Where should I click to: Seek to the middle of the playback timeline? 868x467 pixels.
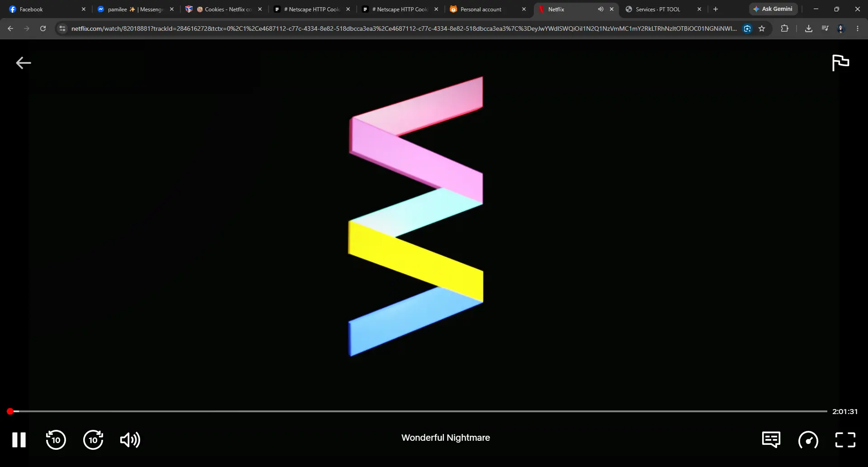[418, 411]
